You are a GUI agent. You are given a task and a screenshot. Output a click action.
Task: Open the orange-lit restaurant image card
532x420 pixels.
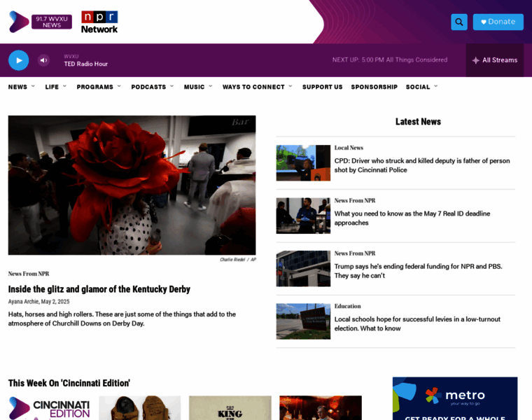click(x=321, y=408)
